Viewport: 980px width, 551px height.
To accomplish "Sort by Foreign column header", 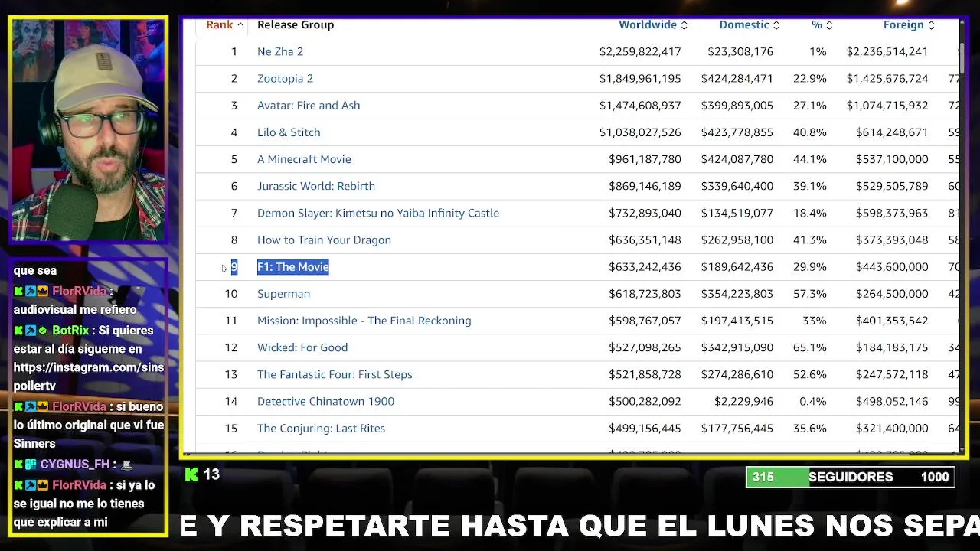I will point(909,24).
